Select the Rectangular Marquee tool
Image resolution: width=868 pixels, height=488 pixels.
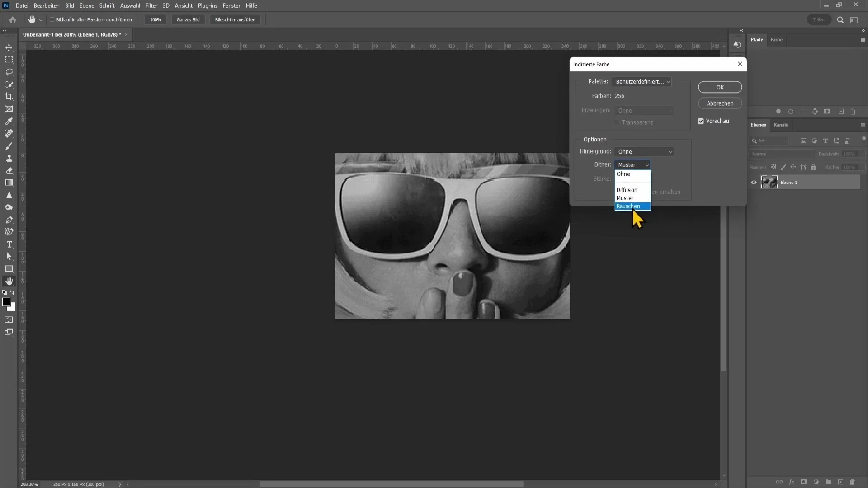coord(9,60)
